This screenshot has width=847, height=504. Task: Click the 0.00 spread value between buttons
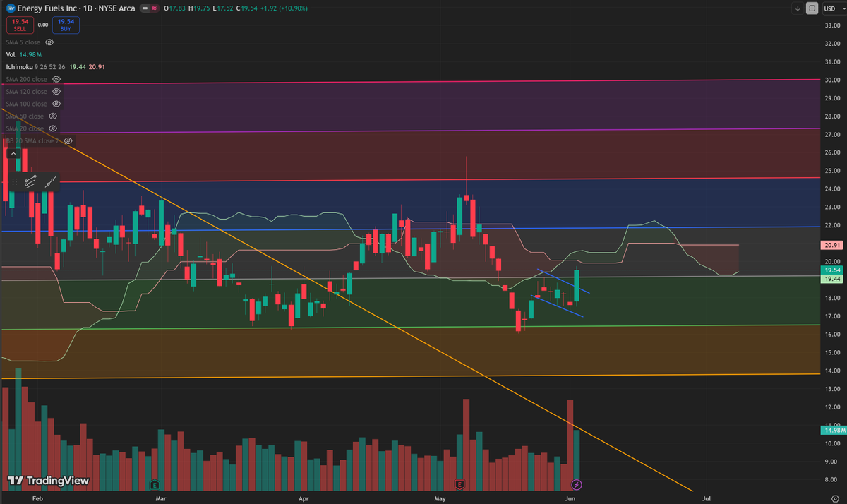[x=43, y=25]
